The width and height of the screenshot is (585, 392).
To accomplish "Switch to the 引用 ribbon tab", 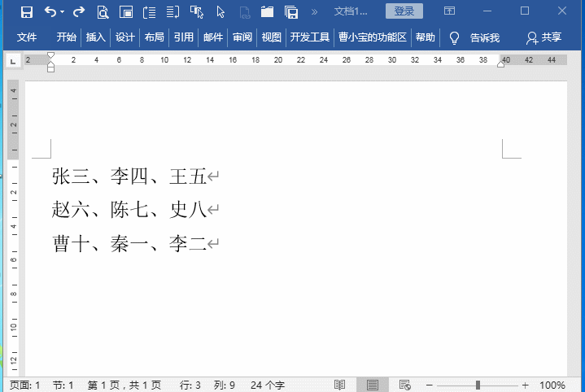I will 184,37.
